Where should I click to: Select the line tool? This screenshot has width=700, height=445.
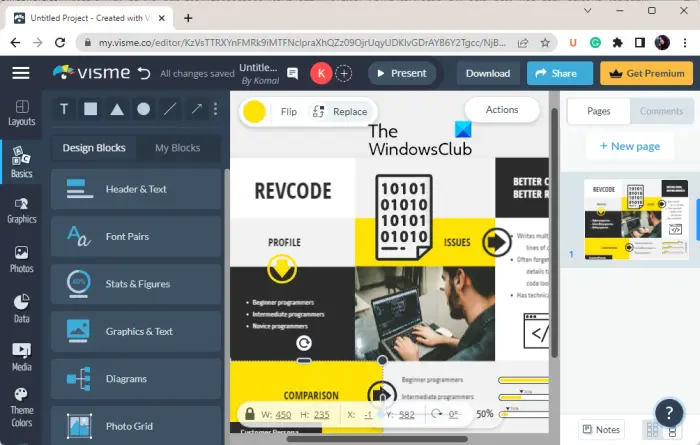point(170,109)
